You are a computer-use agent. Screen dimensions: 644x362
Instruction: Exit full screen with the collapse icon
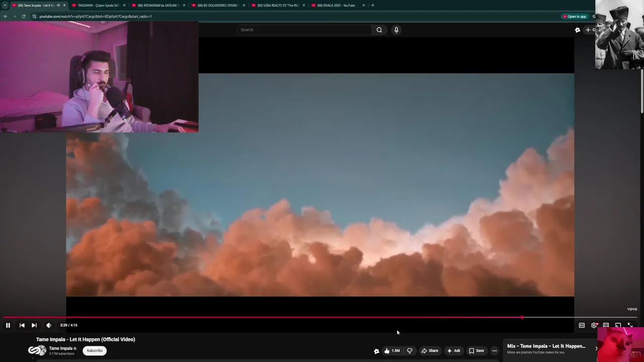click(630, 325)
